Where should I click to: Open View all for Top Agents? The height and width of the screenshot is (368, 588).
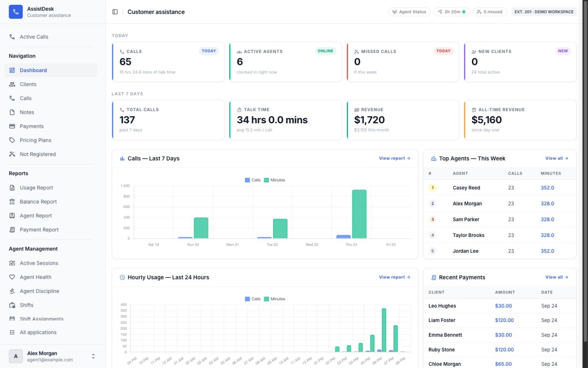point(557,158)
